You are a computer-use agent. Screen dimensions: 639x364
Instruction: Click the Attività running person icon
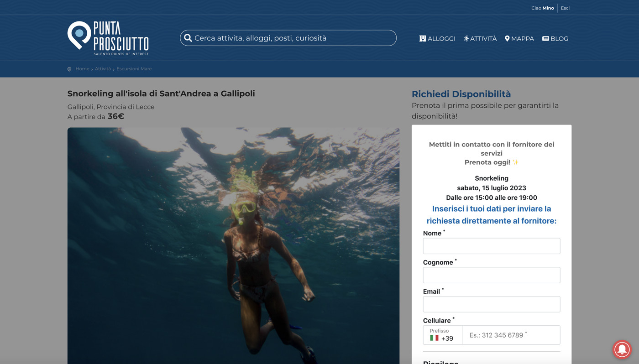pyautogui.click(x=466, y=39)
